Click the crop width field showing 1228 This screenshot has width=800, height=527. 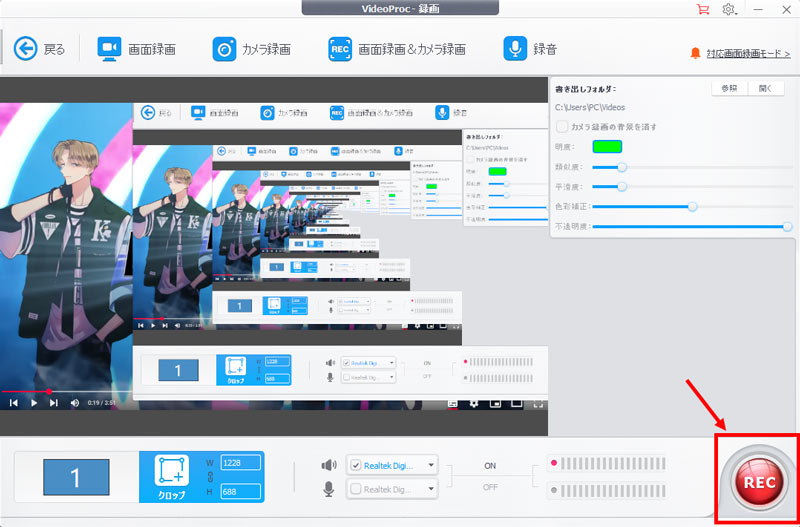[x=240, y=463]
